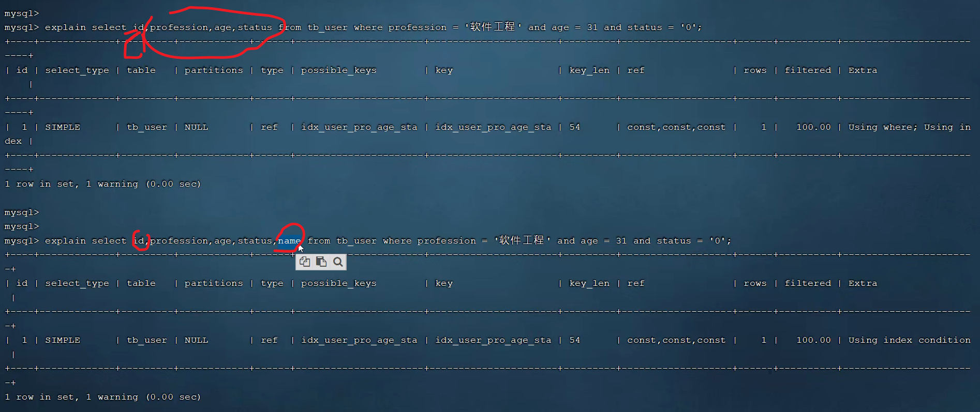Click 'Using where; Using in' text in first result
The height and width of the screenshot is (412, 980).
coord(909,127)
